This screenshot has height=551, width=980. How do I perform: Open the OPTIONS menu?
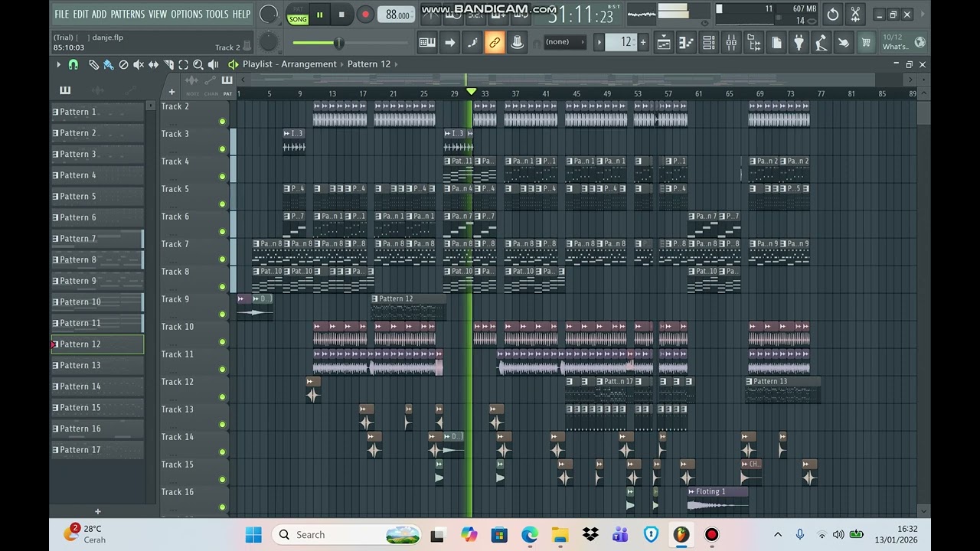(x=187, y=14)
